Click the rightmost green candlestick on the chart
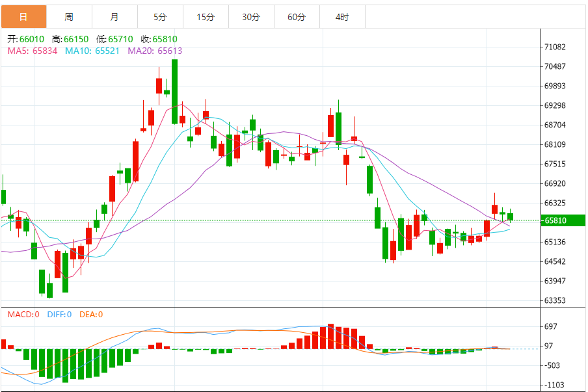588x392 pixels. pyautogui.click(x=511, y=216)
